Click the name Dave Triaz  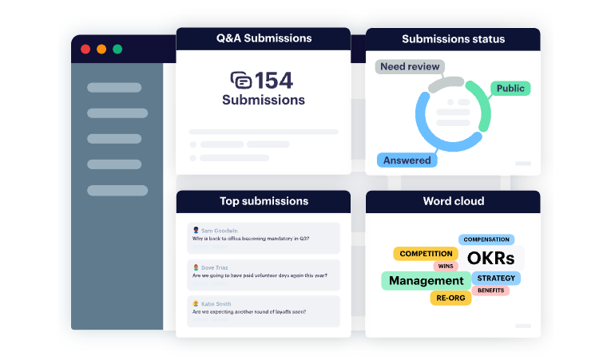pos(215,267)
